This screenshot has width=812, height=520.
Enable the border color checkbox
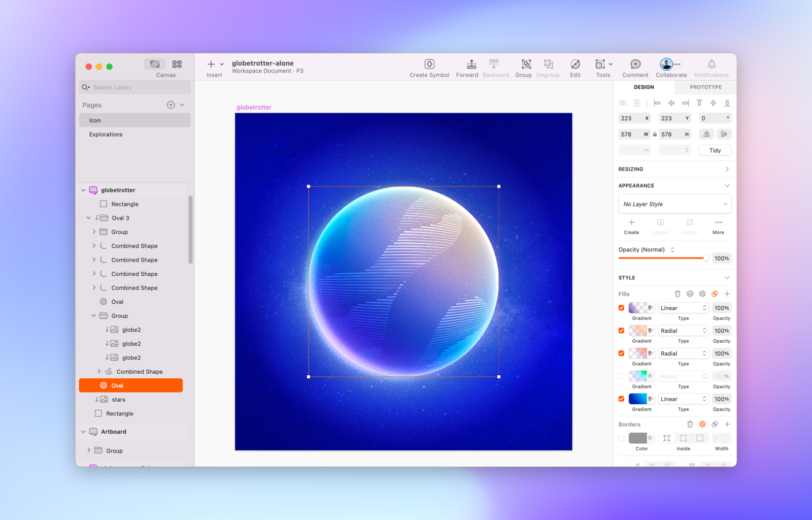coord(621,438)
